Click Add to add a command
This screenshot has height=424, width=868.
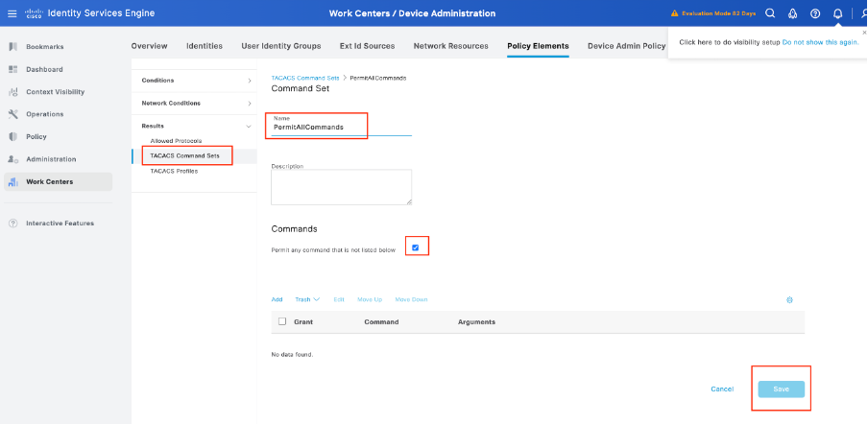pyautogui.click(x=277, y=299)
